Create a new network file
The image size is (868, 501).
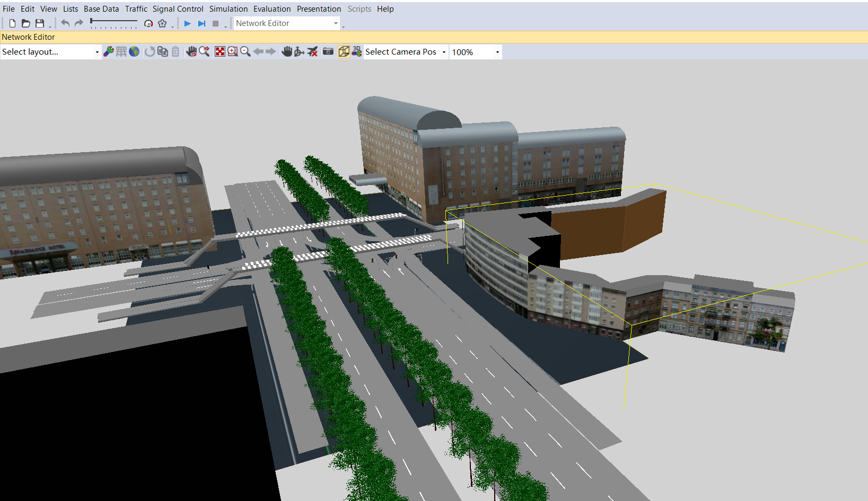click(x=12, y=23)
